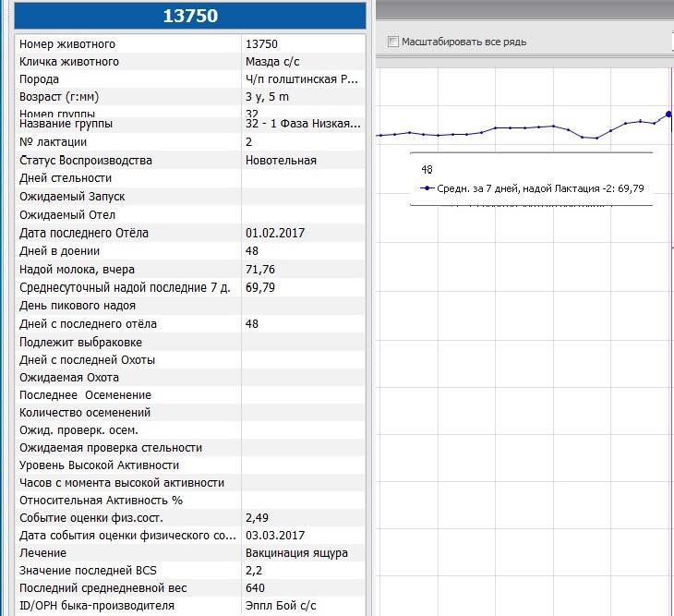Click the 'Среднесуточный надой последние 7 д.' label
The image size is (674, 616).
pos(125,287)
